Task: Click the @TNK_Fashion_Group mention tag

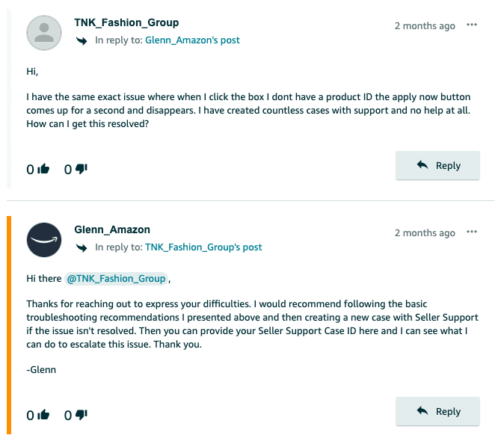Action: point(116,279)
